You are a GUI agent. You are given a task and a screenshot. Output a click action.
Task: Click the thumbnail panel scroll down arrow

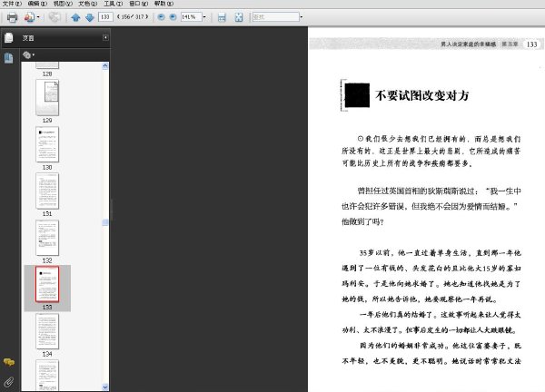click(x=105, y=387)
